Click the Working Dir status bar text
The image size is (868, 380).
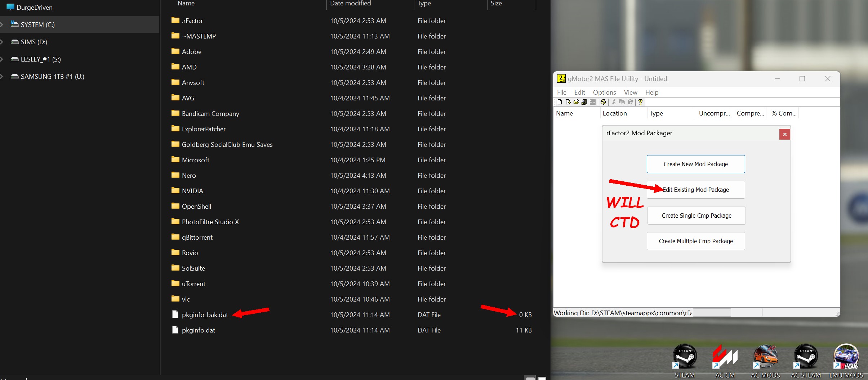click(623, 313)
